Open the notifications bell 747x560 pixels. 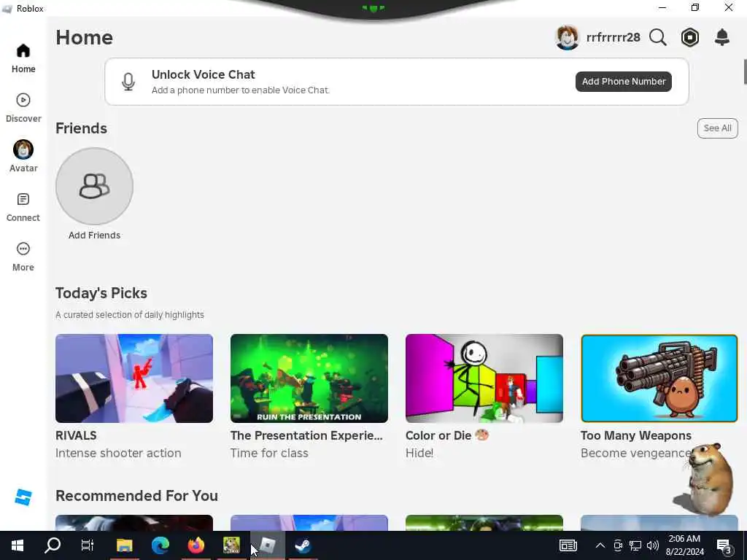722,37
